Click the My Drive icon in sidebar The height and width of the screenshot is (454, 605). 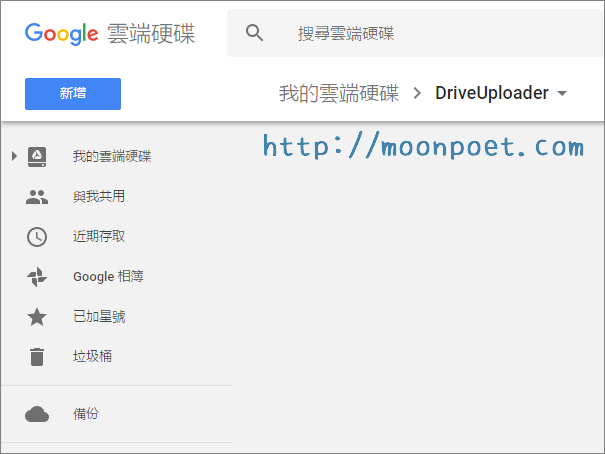(x=37, y=156)
